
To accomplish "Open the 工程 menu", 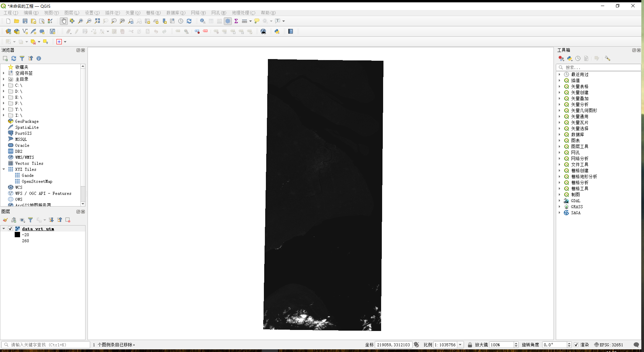I will (x=11, y=13).
